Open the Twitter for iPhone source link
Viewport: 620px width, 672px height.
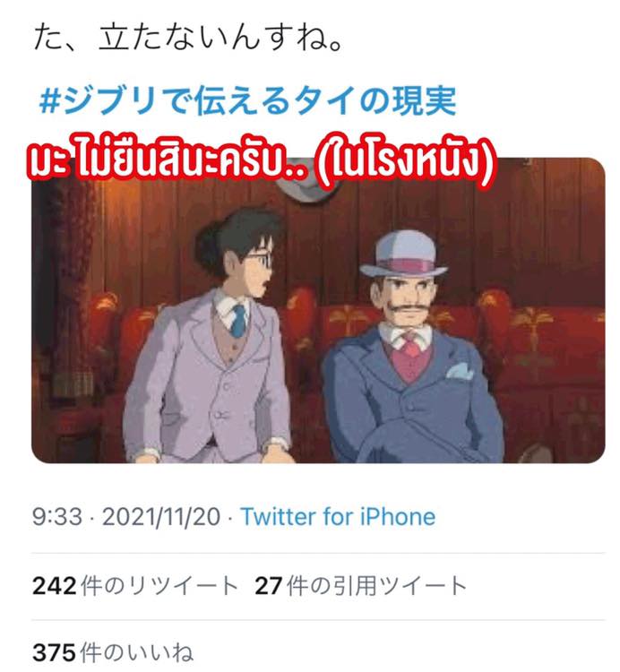338,516
